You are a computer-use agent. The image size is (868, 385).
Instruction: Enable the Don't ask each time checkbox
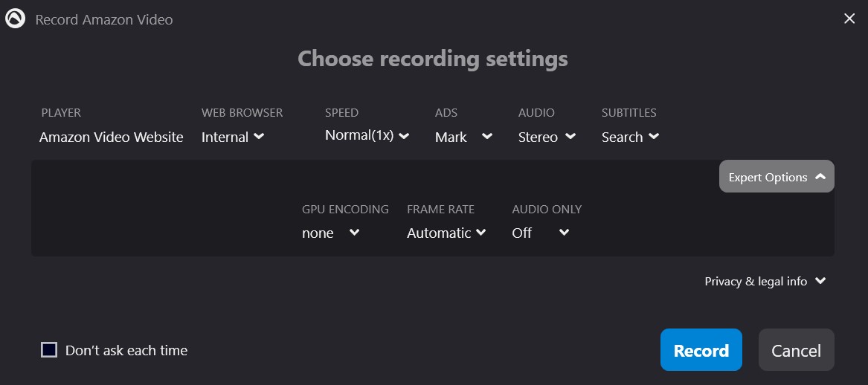coord(49,349)
